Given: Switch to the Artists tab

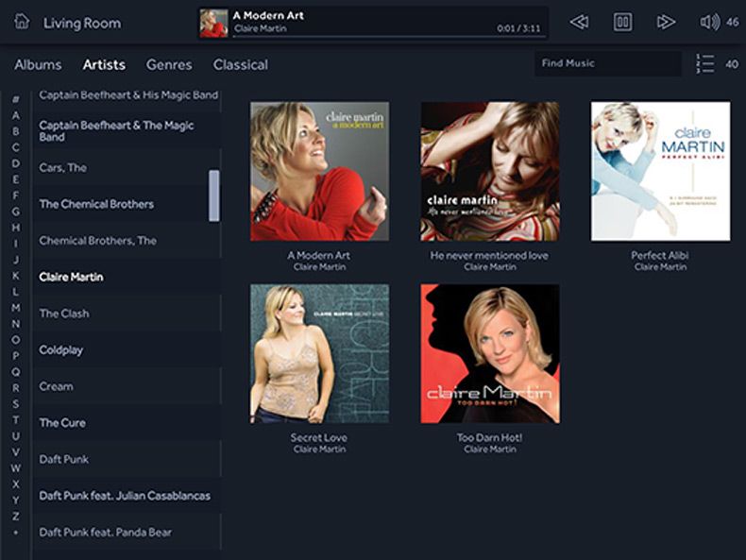Looking at the screenshot, I should click(104, 65).
